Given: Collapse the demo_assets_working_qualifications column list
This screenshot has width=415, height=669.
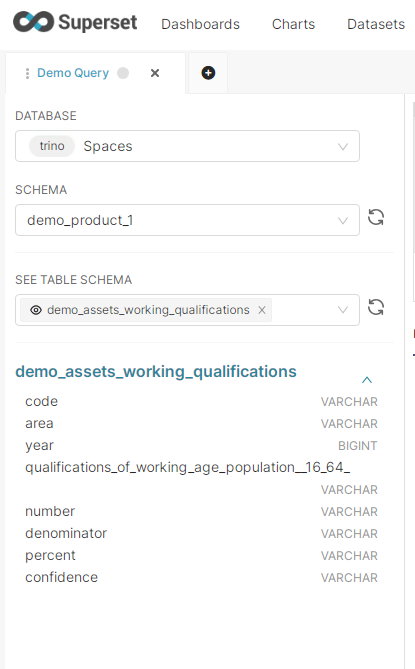Looking at the screenshot, I should pyautogui.click(x=367, y=380).
